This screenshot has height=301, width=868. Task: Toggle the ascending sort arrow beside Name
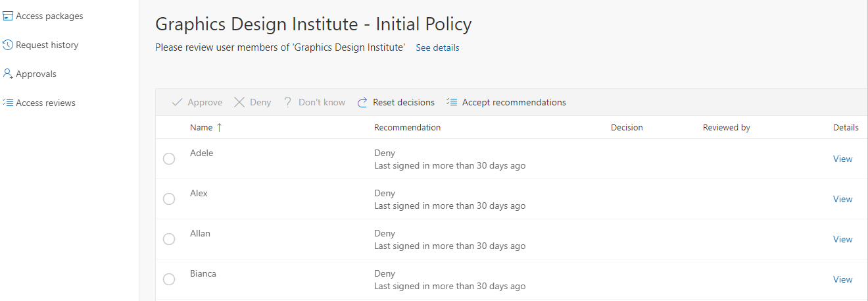pyautogui.click(x=219, y=127)
